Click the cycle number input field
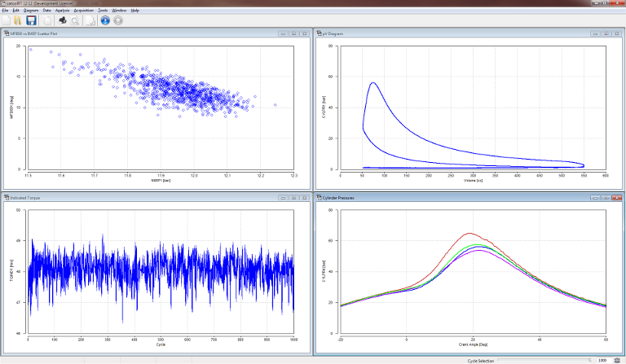626x364 pixels. 604,360
